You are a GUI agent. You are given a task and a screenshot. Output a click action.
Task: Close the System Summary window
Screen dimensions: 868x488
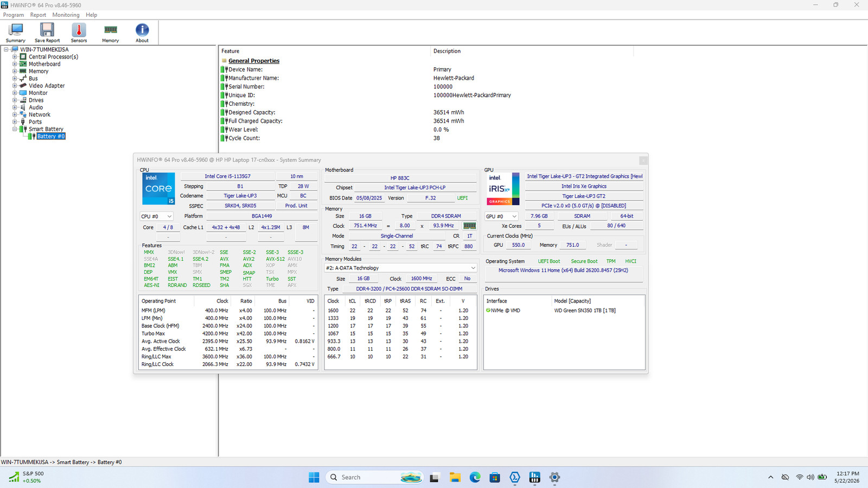coord(643,160)
